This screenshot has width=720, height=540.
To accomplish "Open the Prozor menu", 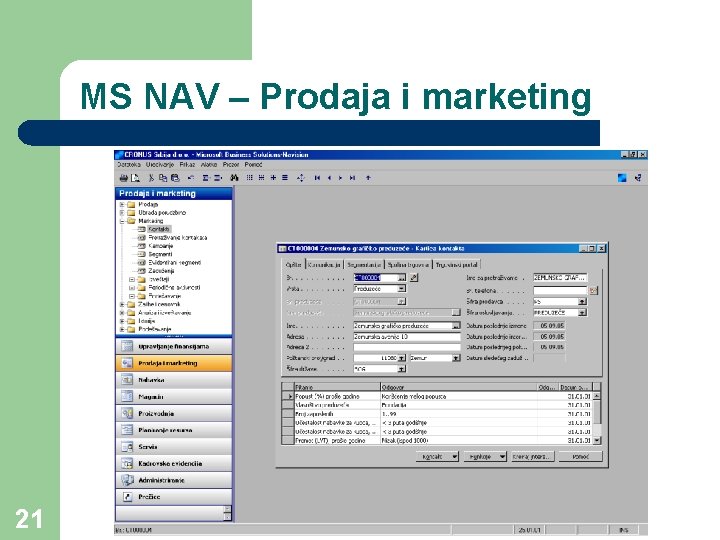I will click(231, 164).
